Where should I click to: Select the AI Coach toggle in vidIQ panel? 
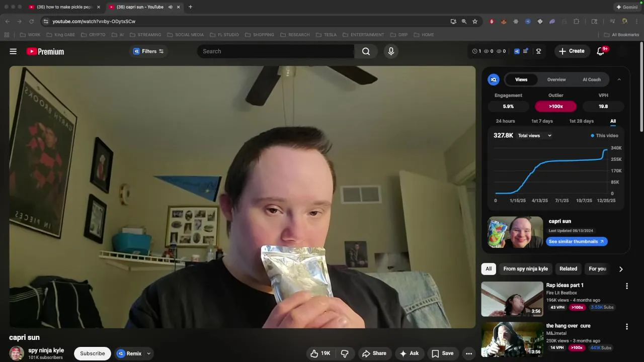tap(592, 79)
